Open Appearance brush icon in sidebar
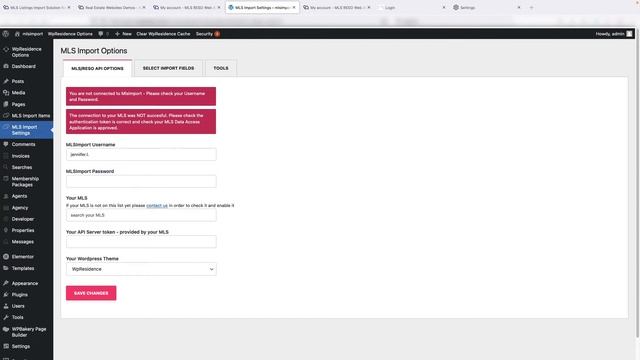Screen dimensions: 640x360 (x=6, y=283)
